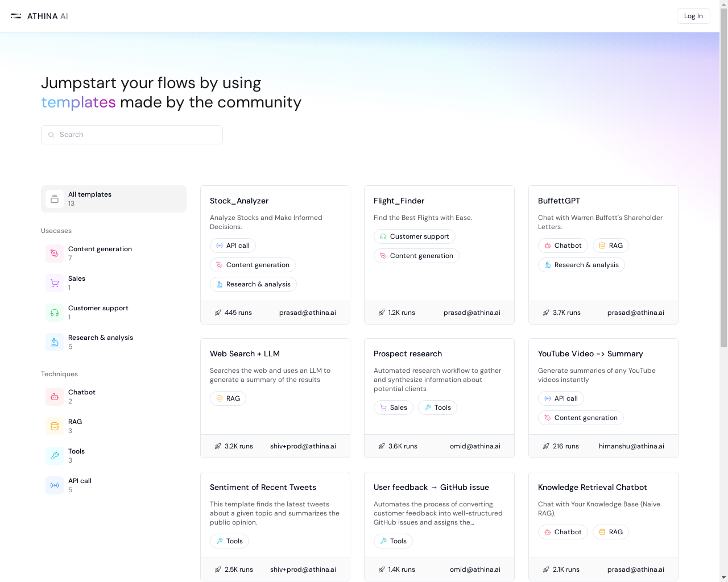Click the All templates stack icon
This screenshot has height=582, width=728.
click(x=55, y=199)
